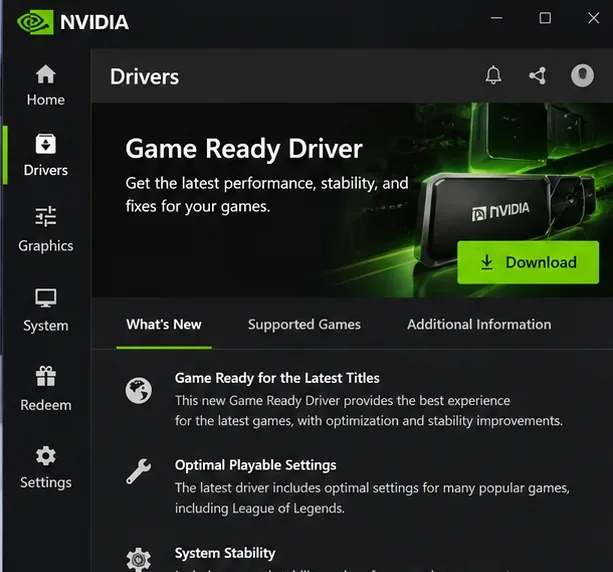Switch to the What's New tab
Viewport: 613px width, 572px height.
(164, 325)
